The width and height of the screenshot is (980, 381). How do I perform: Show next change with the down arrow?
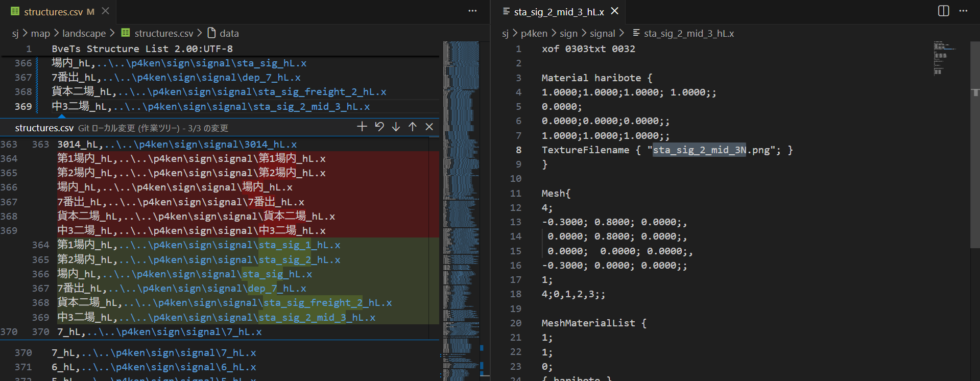pyautogui.click(x=396, y=127)
